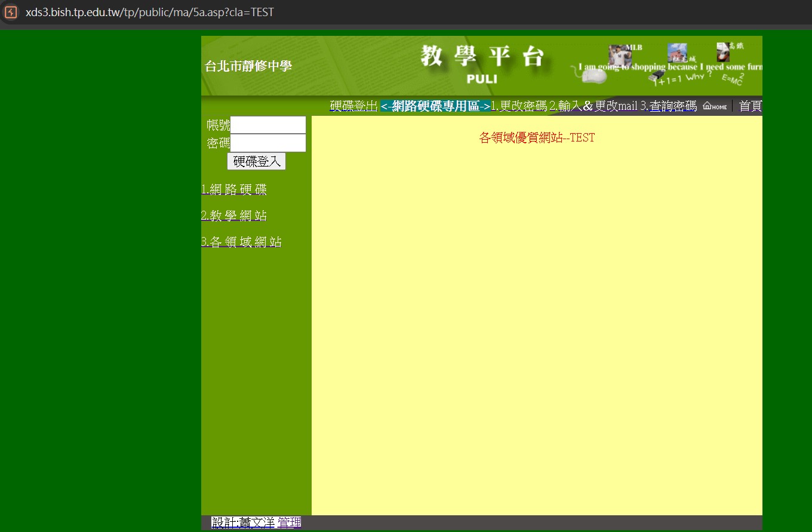Click the 3.查詢密碼 link
The height and width of the screenshot is (532, 812).
point(669,106)
